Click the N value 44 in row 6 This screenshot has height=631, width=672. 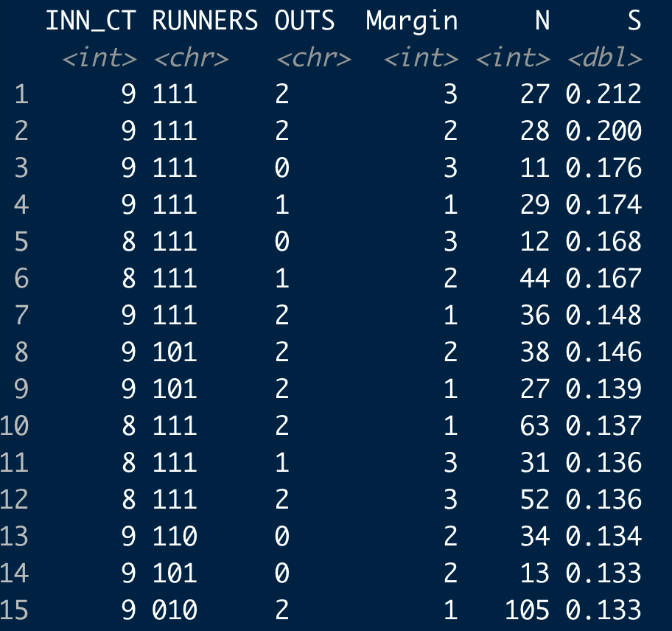534,279
